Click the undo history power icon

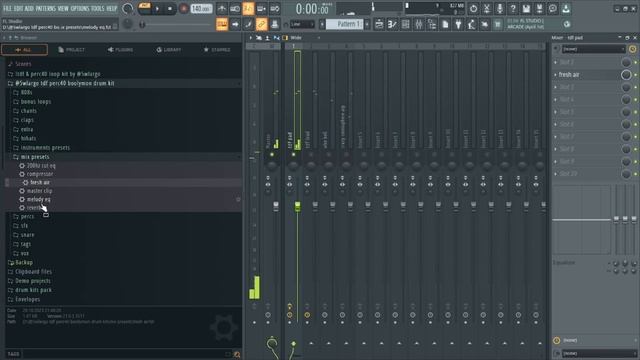(x=473, y=9)
